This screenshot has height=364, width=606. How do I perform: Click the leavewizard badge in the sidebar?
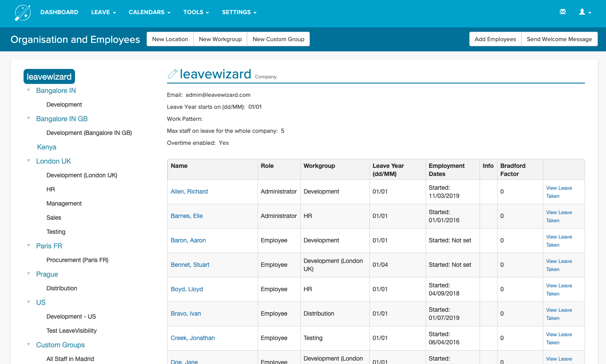pyautogui.click(x=49, y=76)
